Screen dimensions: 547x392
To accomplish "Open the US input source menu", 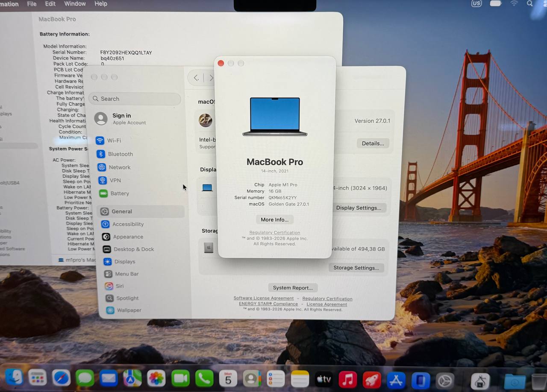I will click(x=476, y=3).
